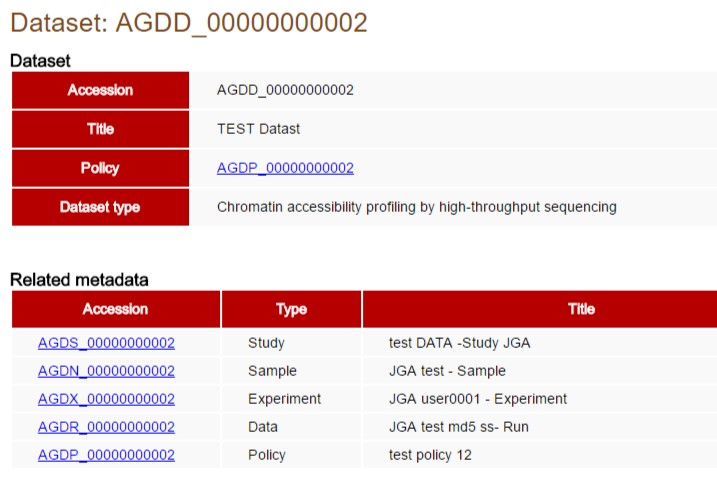717x483 pixels.
Task: Click the 'TEST Datast' title value
Action: [x=258, y=129]
